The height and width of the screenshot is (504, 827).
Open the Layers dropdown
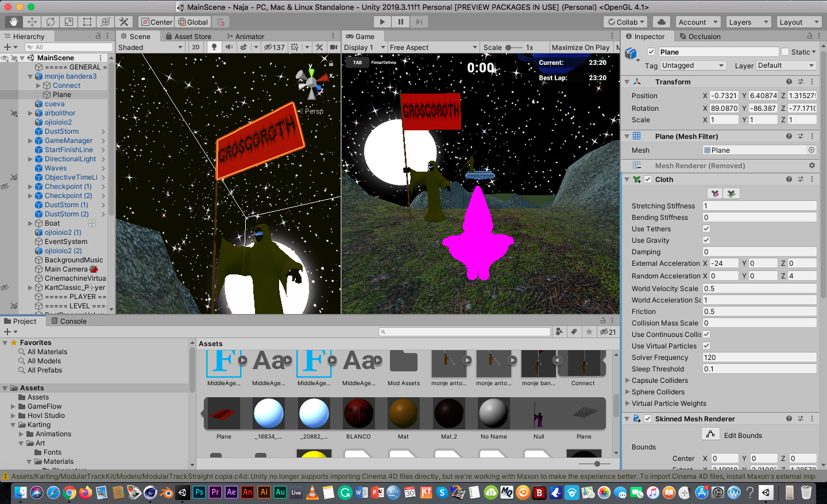(748, 22)
